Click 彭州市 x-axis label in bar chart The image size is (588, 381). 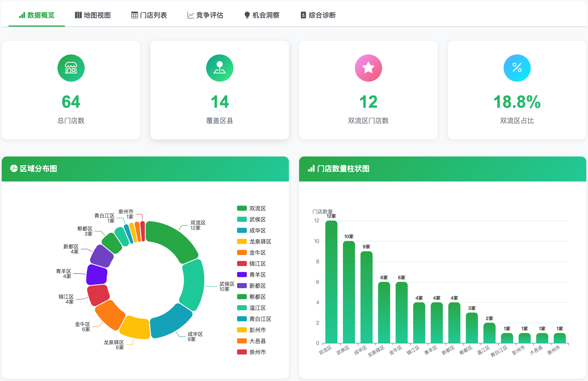pos(519,350)
